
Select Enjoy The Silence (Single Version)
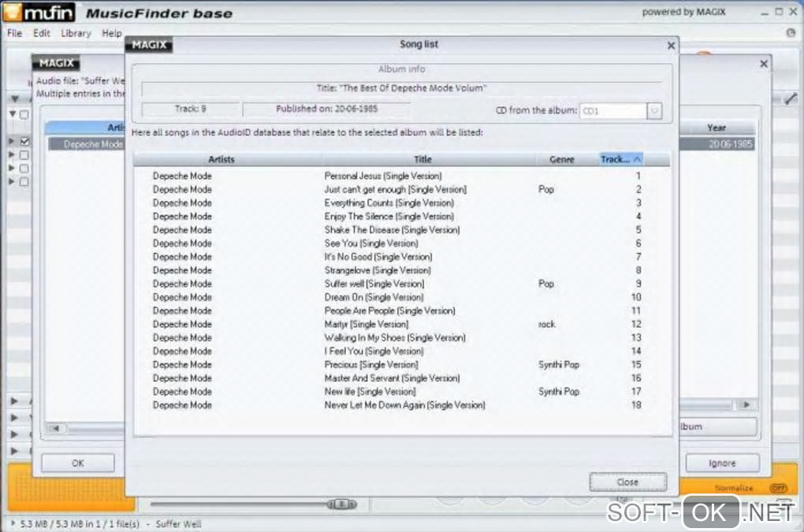(401, 216)
